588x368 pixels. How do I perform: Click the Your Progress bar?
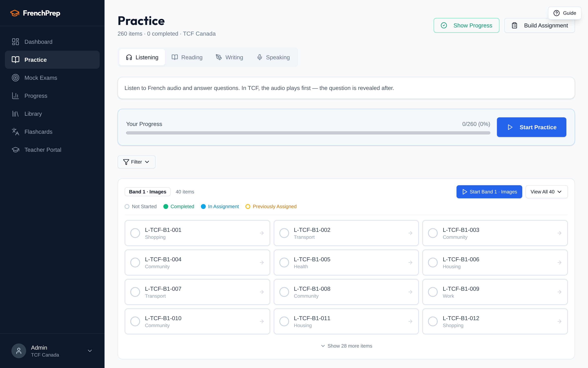point(308,133)
